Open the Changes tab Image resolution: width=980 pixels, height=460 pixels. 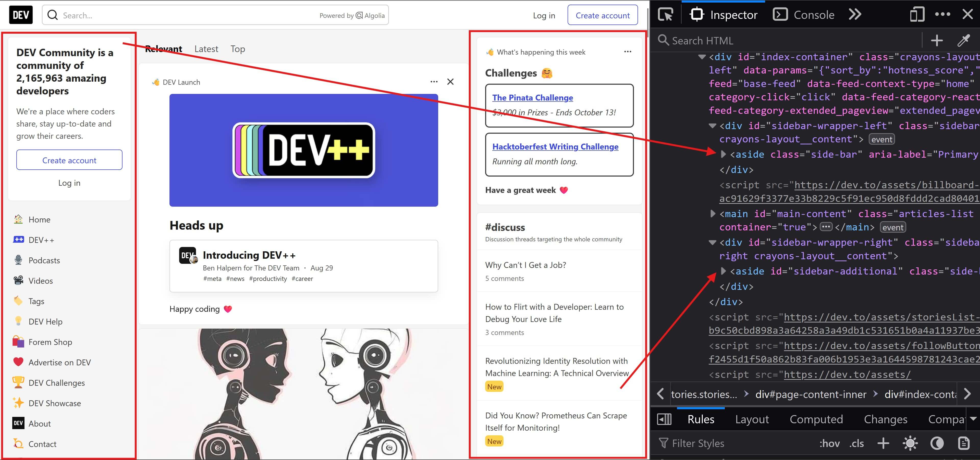885,419
